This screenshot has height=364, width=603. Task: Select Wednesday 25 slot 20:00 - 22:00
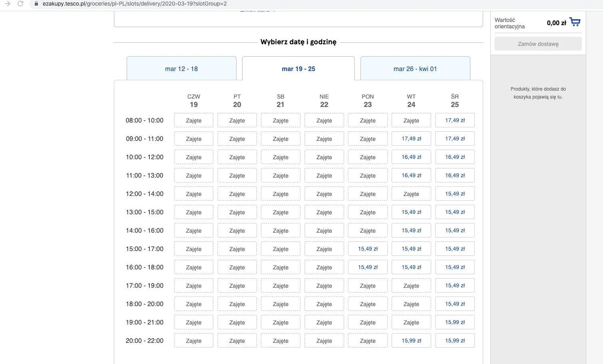coord(455,340)
